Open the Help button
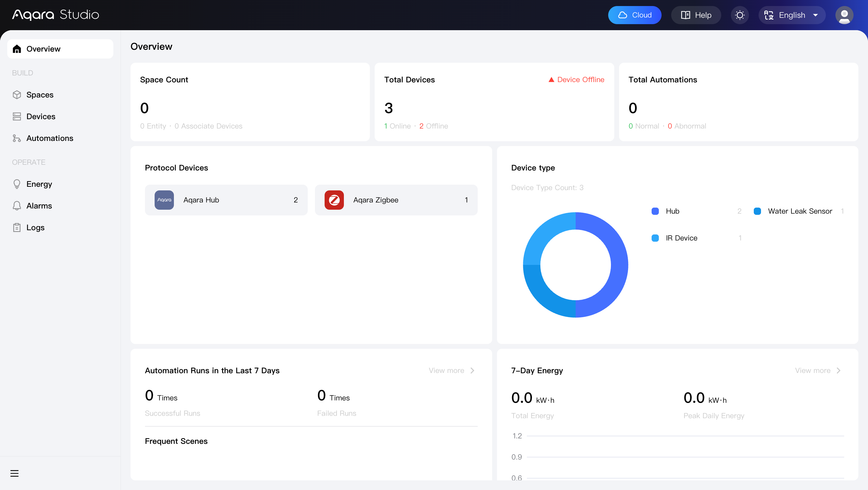Viewport: 868px width, 490px height. [696, 15]
